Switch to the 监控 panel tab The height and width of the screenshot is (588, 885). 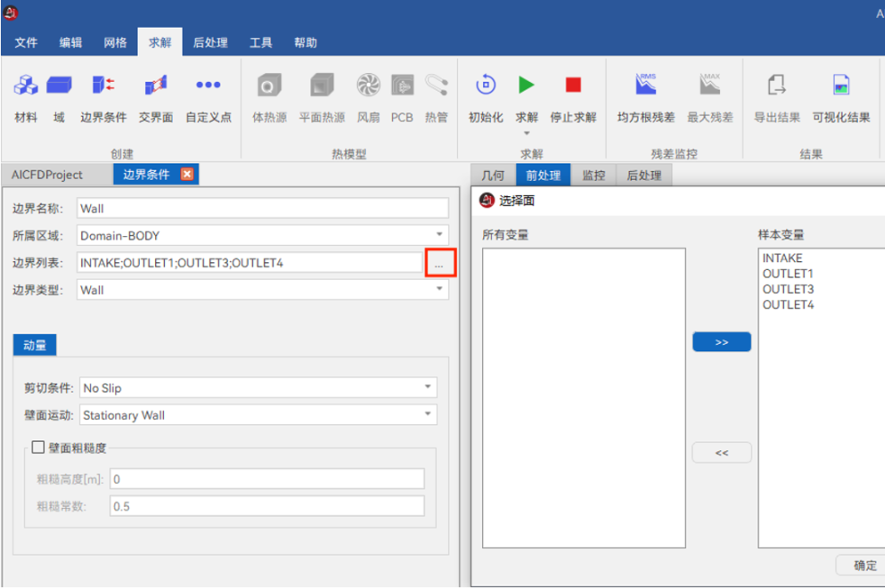click(593, 176)
